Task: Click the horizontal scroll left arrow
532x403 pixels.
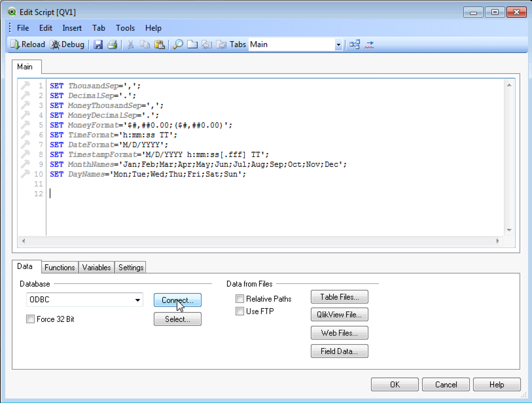Action: (23, 241)
